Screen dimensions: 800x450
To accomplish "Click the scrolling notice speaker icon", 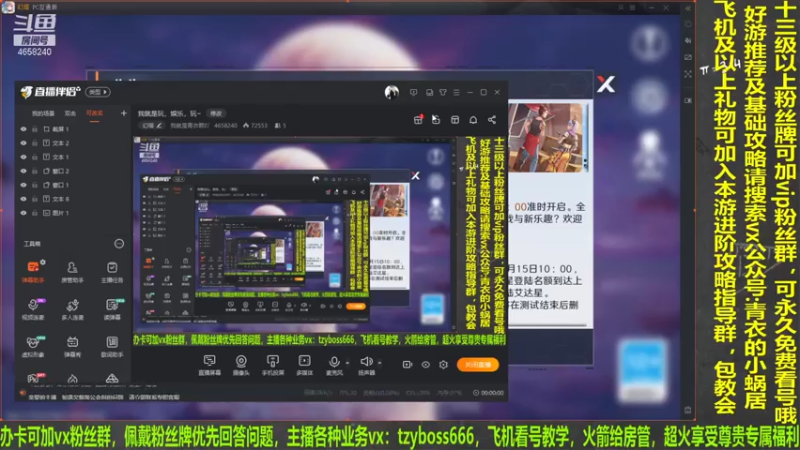I will pos(22,393).
